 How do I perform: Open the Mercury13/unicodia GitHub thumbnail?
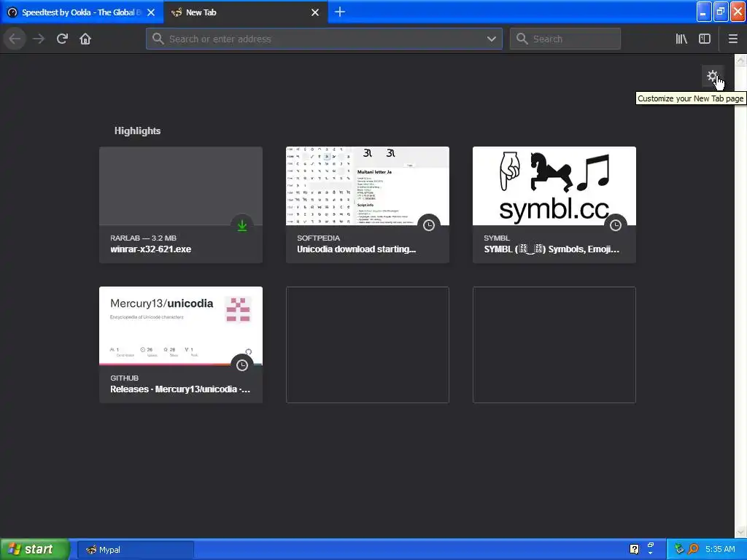[181, 326]
